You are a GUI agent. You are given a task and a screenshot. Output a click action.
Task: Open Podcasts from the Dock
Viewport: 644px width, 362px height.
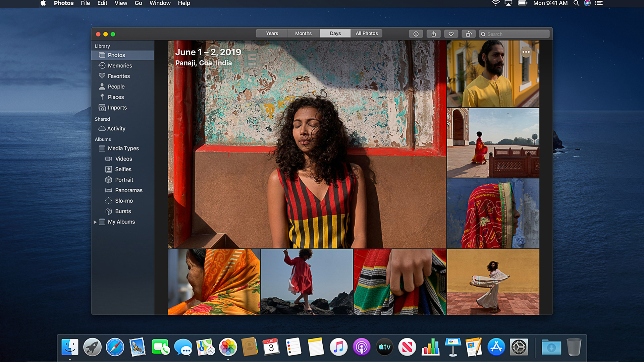click(x=361, y=347)
